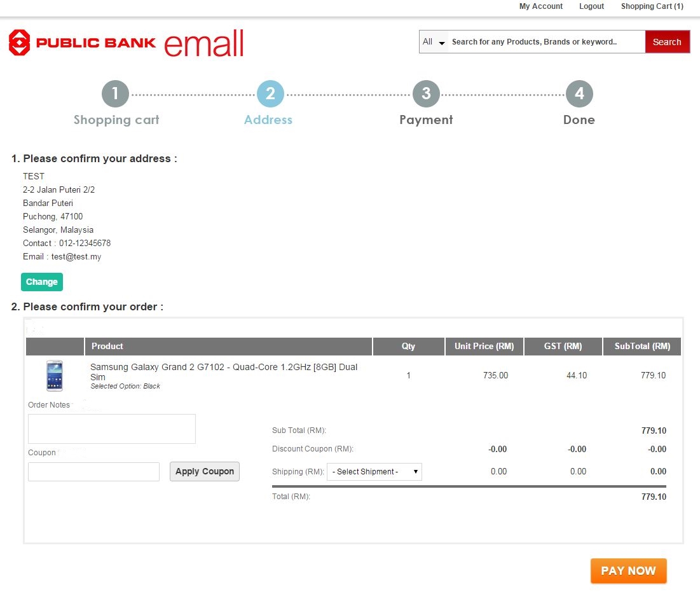Click step 3 Payment circle

pyautogui.click(x=426, y=93)
